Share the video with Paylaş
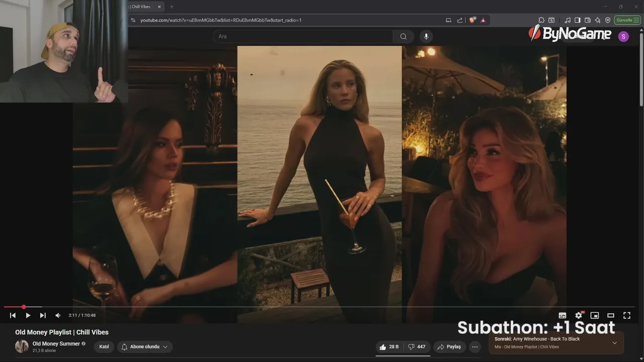 (449, 347)
